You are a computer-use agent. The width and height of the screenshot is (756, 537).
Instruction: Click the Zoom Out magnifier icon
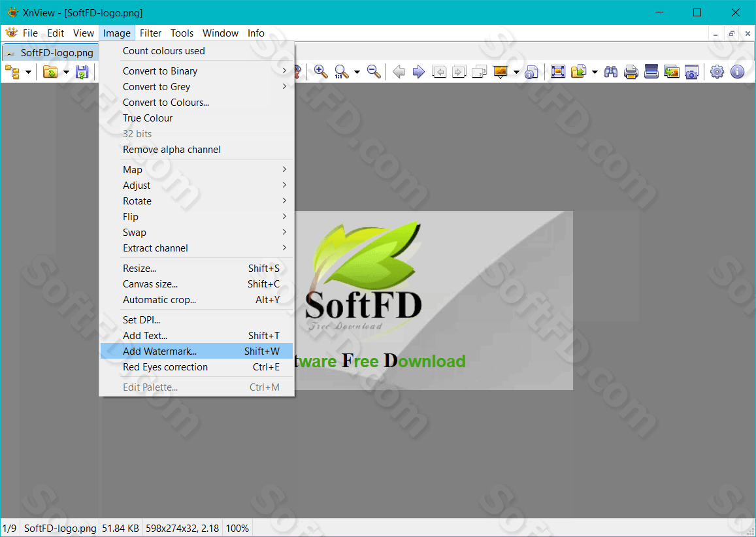374,72
